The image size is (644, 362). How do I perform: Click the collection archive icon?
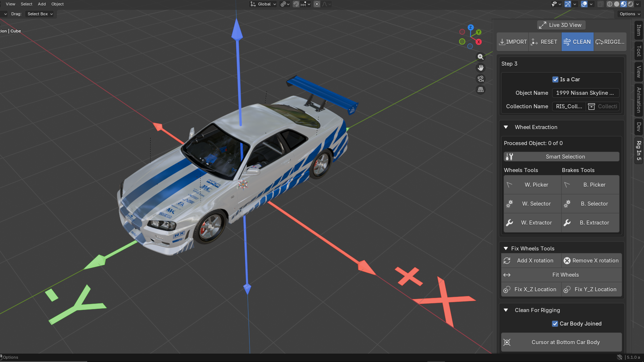(x=591, y=106)
